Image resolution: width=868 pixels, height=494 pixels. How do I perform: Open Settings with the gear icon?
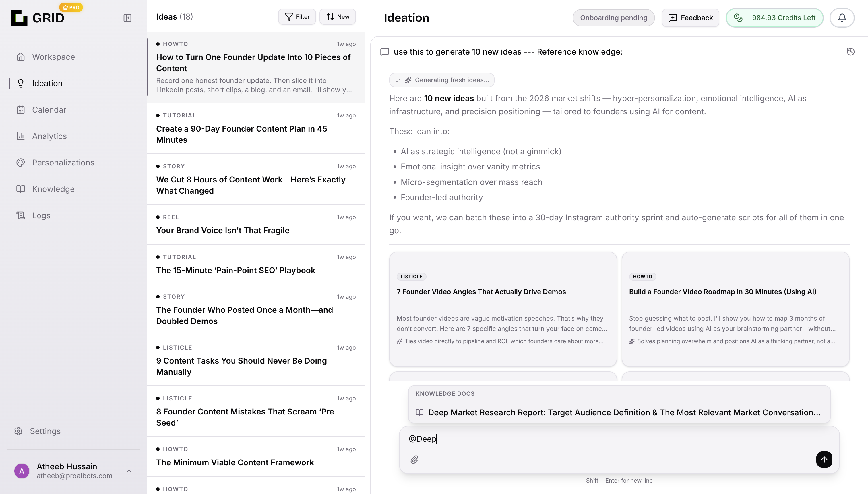[18, 431]
